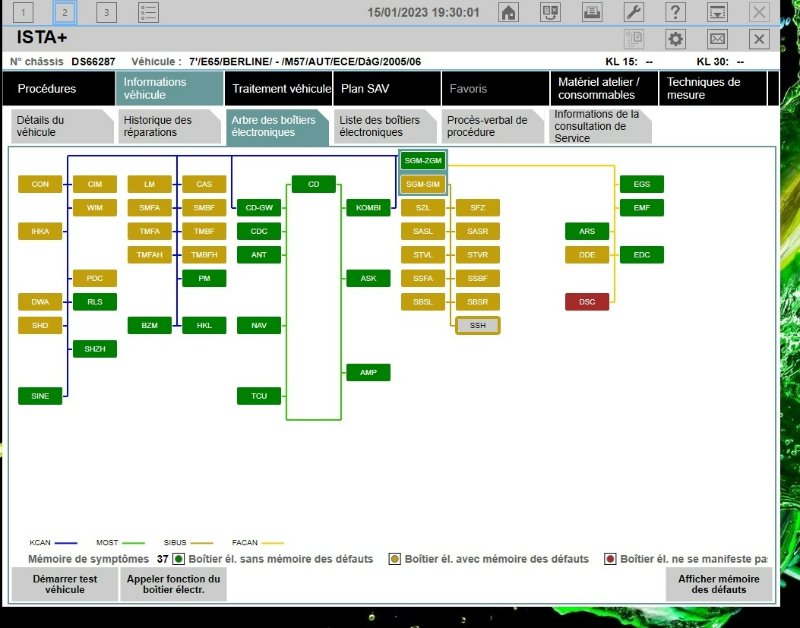
Task: Select the HKL trunk lid unit
Action: point(204,325)
